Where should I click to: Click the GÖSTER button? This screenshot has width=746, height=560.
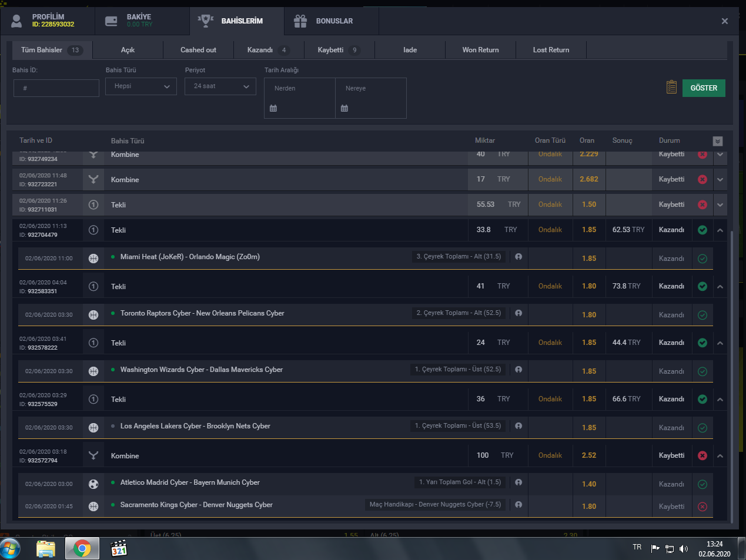[704, 88]
